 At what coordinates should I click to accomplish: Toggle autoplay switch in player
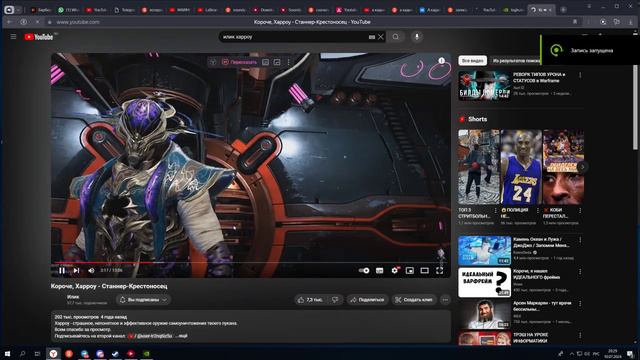[364, 270]
